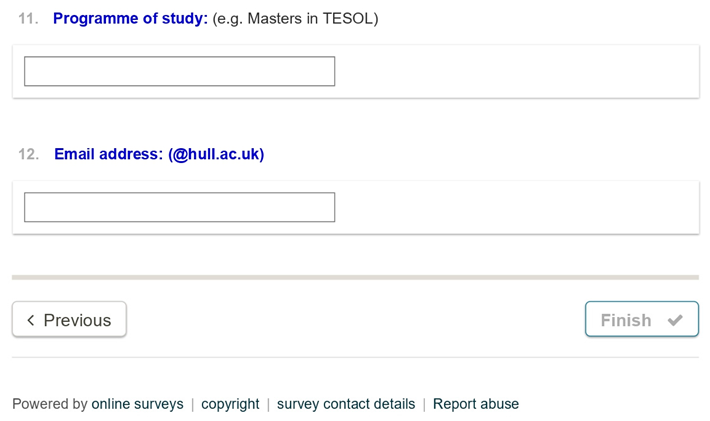Click question number 12
The image size is (710, 421).
[x=28, y=154]
